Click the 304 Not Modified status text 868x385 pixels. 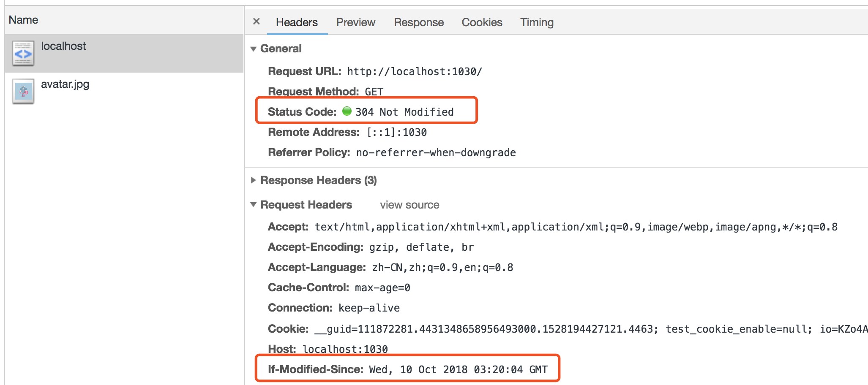(404, 112)
